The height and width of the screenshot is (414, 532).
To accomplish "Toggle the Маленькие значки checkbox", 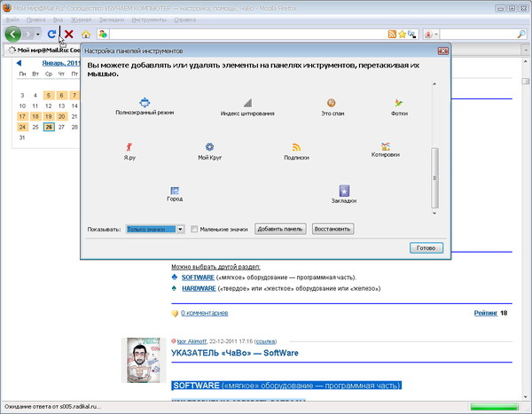I will tap(194, 229).
